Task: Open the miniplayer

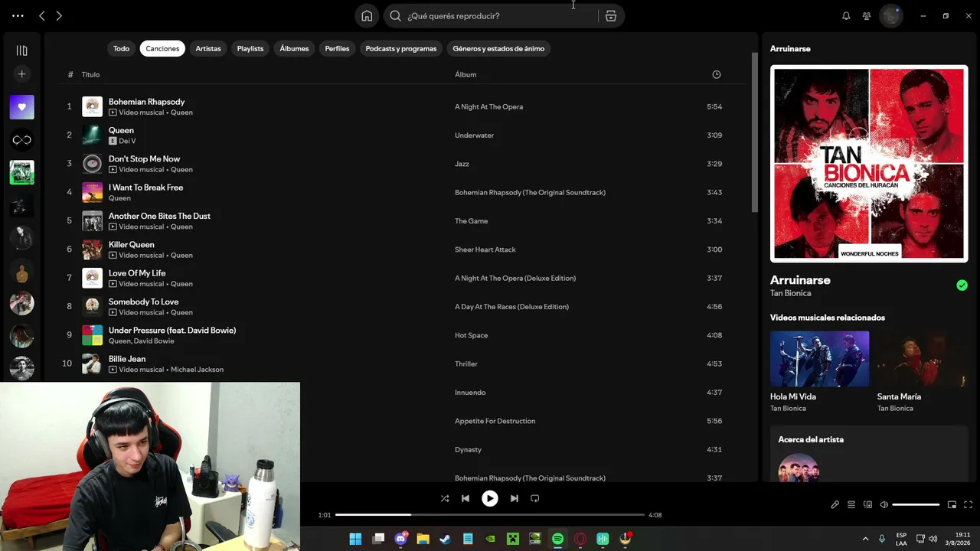Action: (x=952, y=505)
